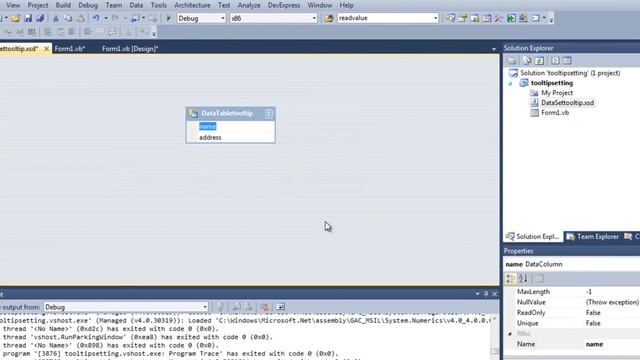Open the Debug configuration dropdown
The image size is (640, 360).
(222, 18)
